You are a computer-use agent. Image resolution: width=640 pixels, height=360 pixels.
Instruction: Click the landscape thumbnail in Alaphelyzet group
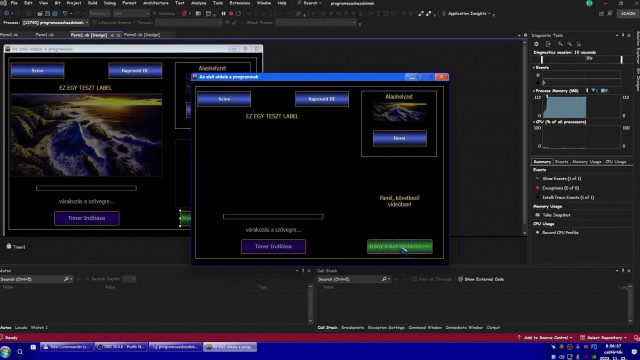(x=399, y=112)
